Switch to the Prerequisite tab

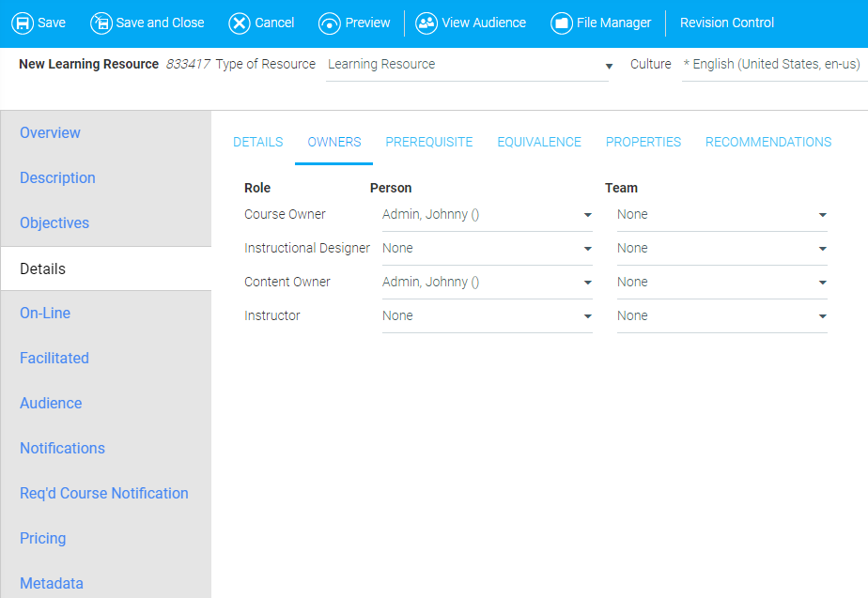(x=428, y=143)
